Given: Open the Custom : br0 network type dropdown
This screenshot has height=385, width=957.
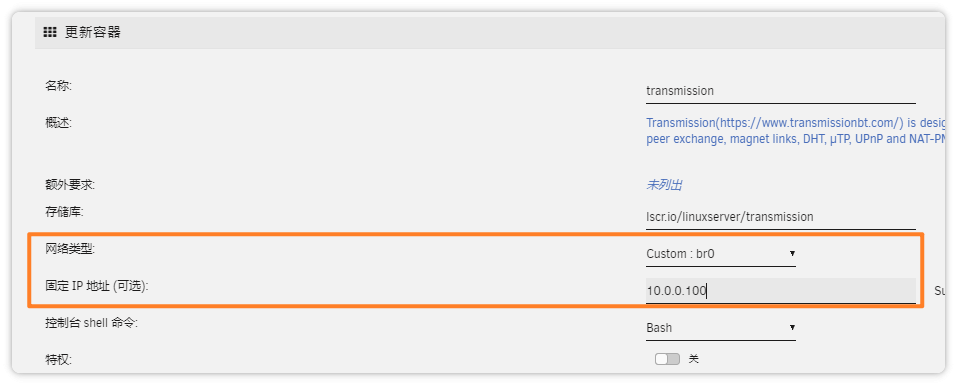Looking at the screenshot, I should [721, 254].
